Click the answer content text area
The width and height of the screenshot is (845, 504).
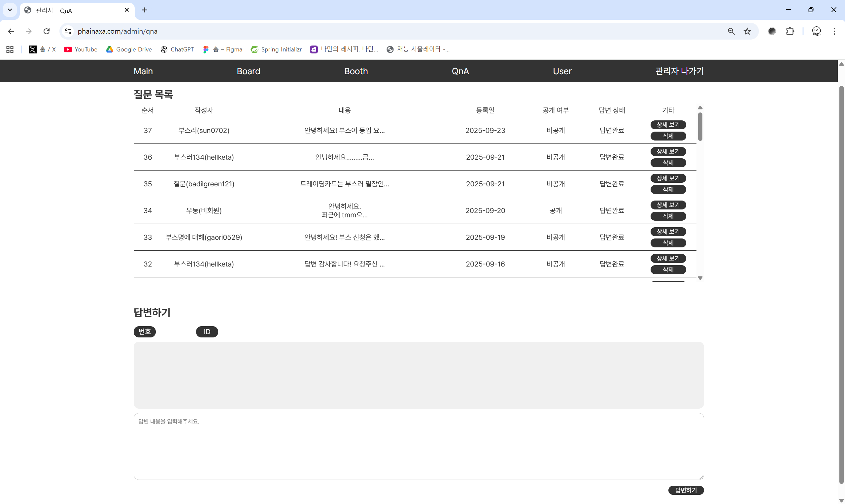[418, 446]
